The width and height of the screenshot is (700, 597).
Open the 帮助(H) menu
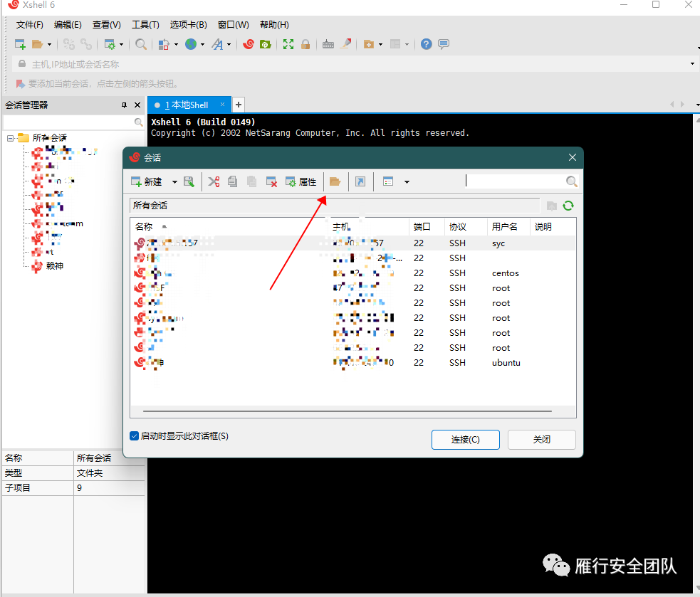coord(274,25)
